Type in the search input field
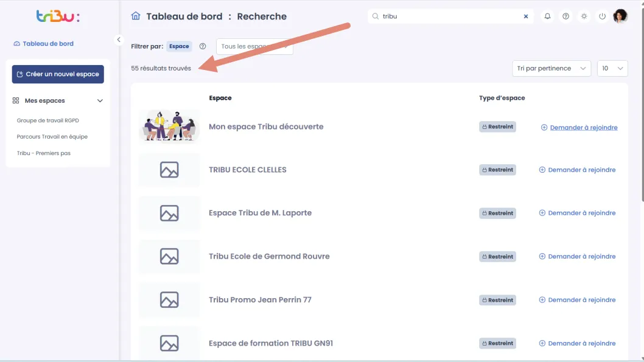 450,16
